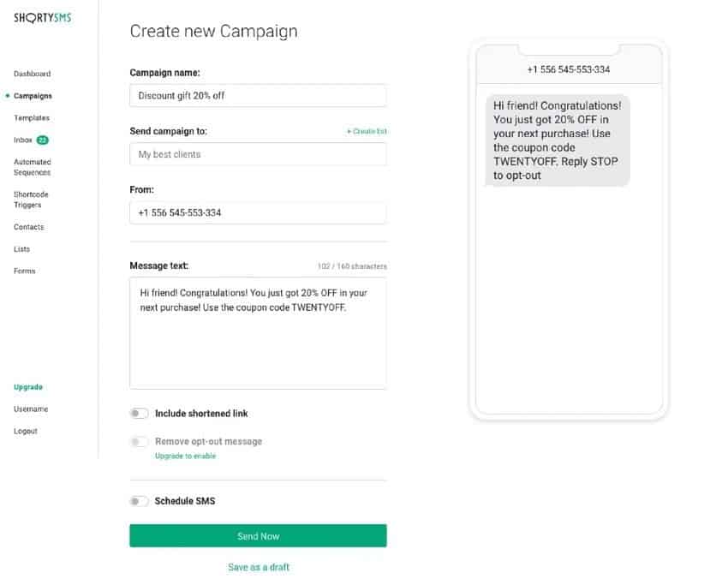Click Upgrade to enable link

pyautogui.click(x=185, y=456)
